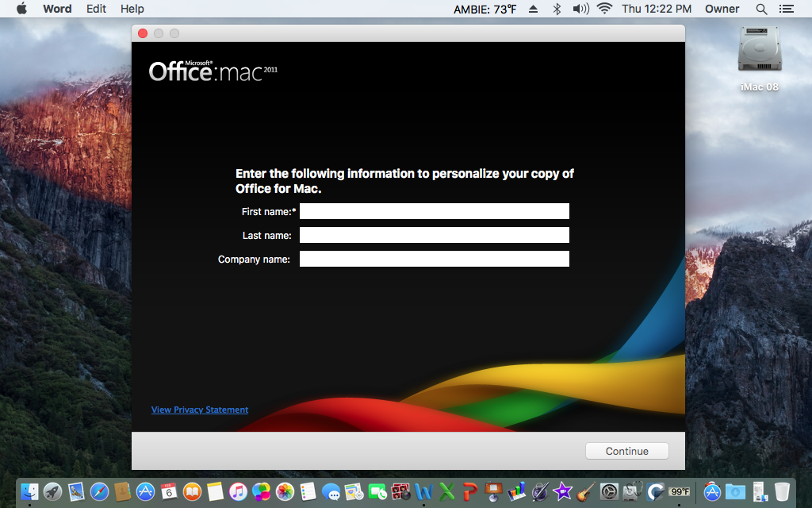Open the Downloads folder in Dock

[735, 491]
